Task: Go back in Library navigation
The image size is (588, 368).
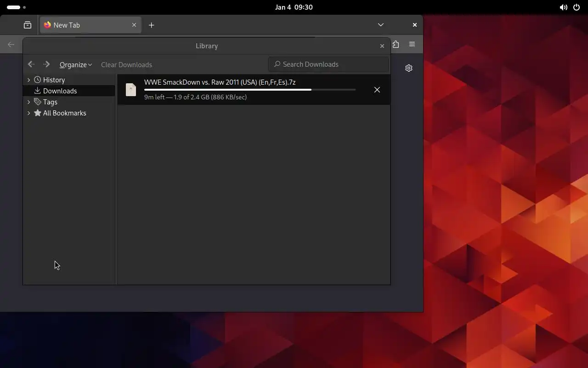Action: pos(31,64)
